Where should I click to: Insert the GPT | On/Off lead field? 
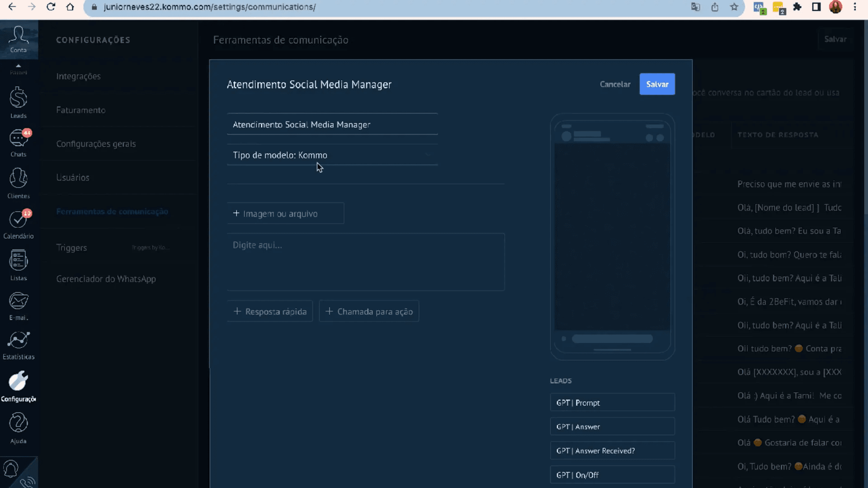click(613, 475)
